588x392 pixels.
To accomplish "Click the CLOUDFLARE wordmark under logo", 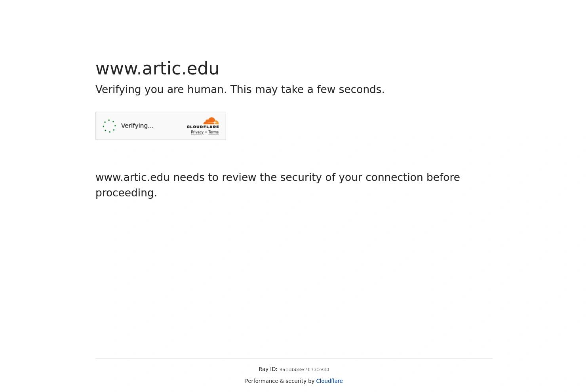I will point(203,127).
